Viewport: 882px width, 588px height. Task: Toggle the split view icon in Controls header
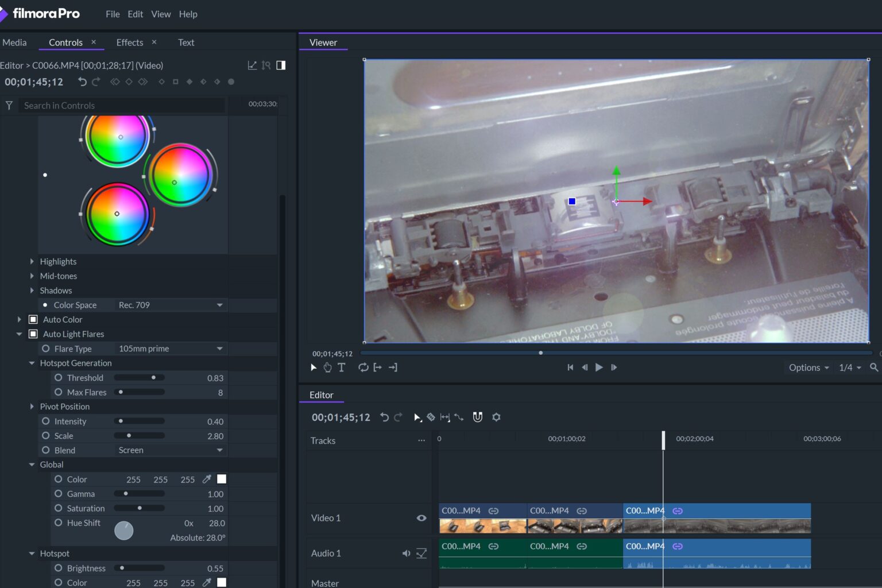tap(281, 65)
